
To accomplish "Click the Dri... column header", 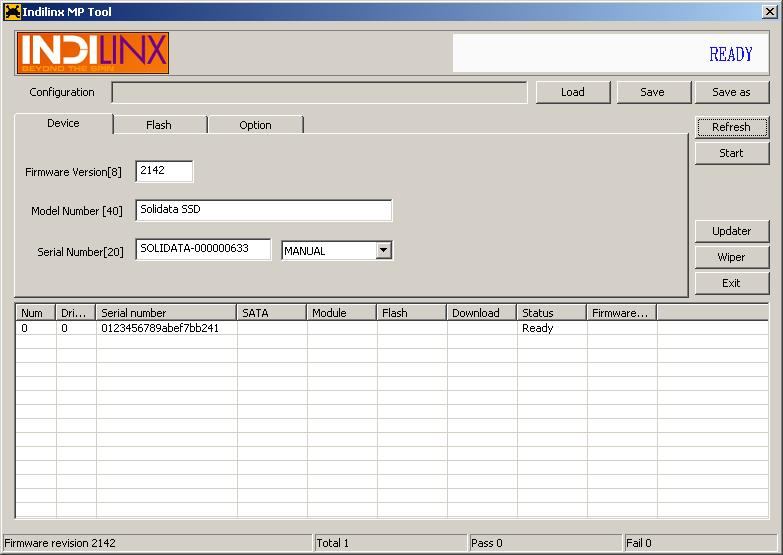I will coord(76,313).
